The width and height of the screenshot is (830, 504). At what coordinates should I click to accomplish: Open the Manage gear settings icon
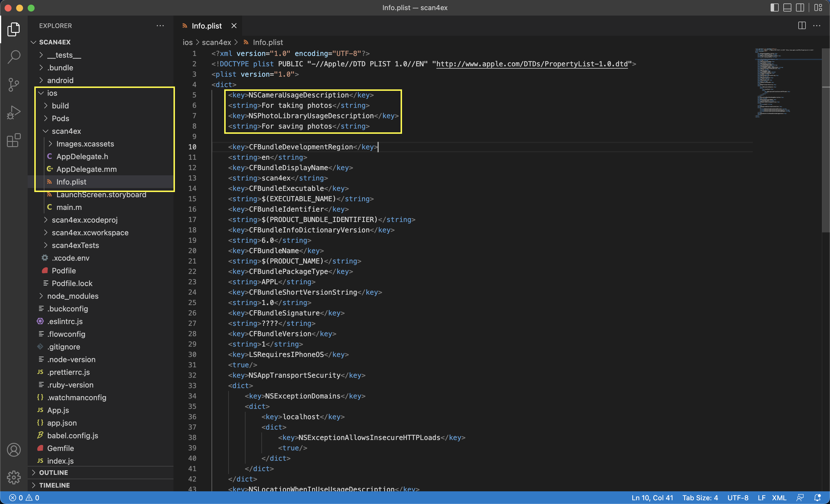(x=14, y=477)
